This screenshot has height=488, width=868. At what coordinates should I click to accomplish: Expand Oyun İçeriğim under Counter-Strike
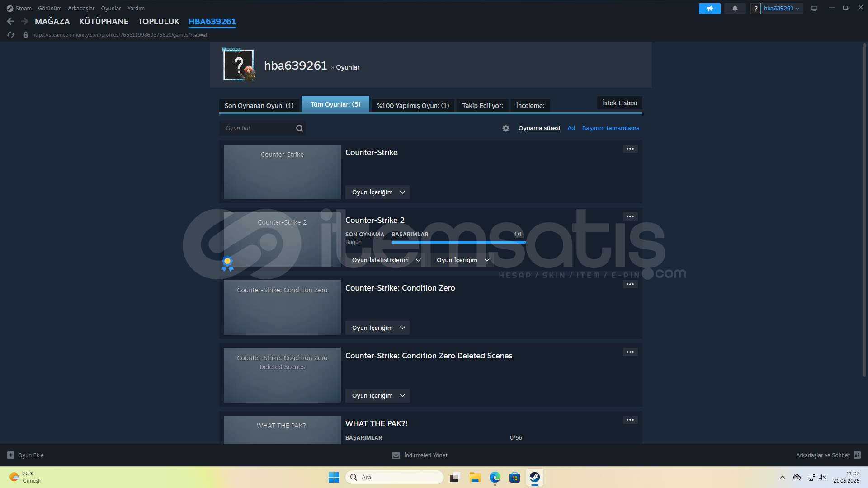377,192
